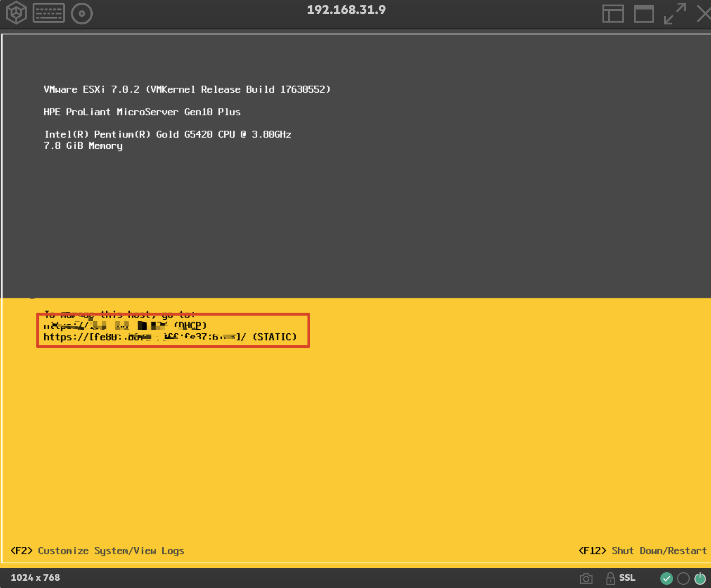Screen dimensions: 711x588
Task: Click the 7.8 GiB Memory line
Action: point(83,146)
